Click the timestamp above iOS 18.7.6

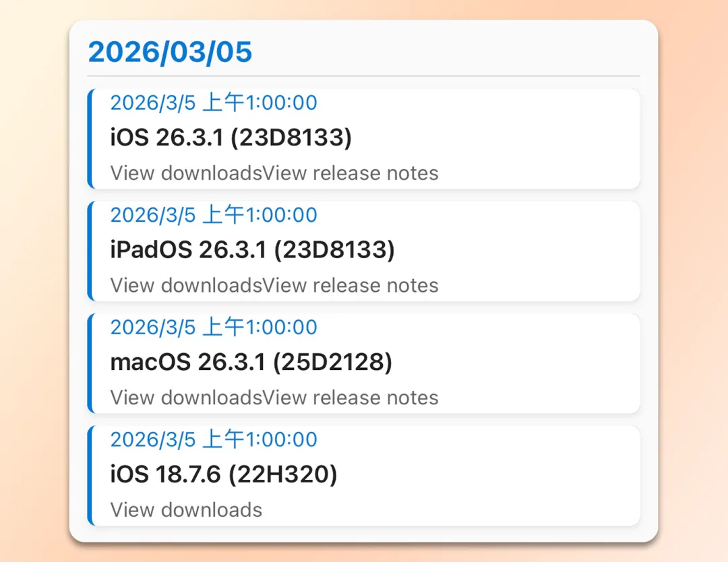(x=213, y=439)
